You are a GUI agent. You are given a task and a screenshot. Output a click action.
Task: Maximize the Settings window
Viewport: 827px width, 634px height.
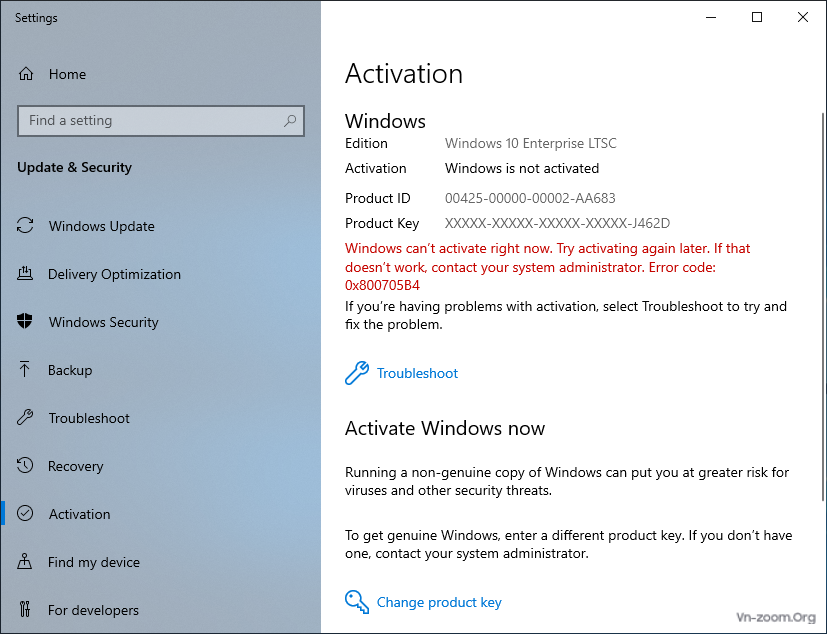click(x=757, y=17)
